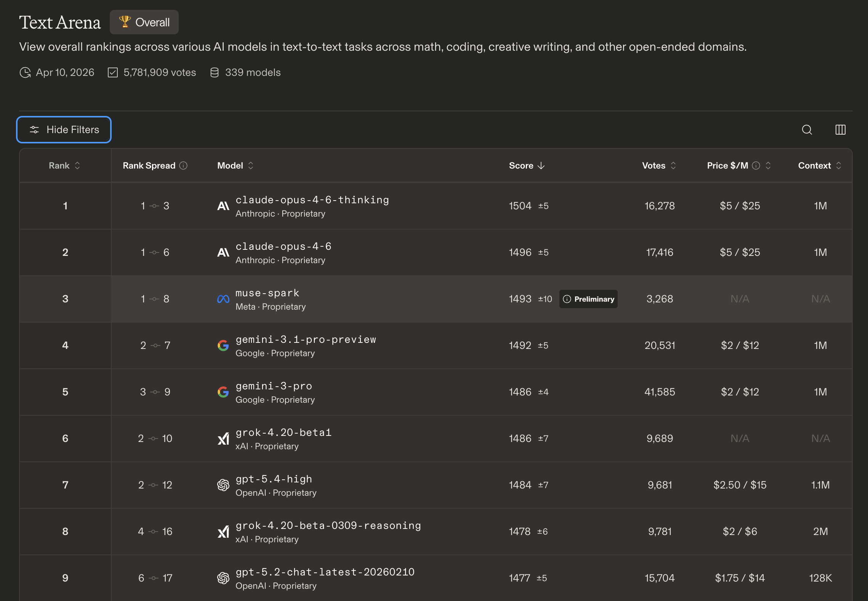Image resolution: width=868 pixels, height=601 pixels.
Task: Select the grok-4.20-beta-0309-reasoning row
Action: pyautogui.click(x=328, y=525)
